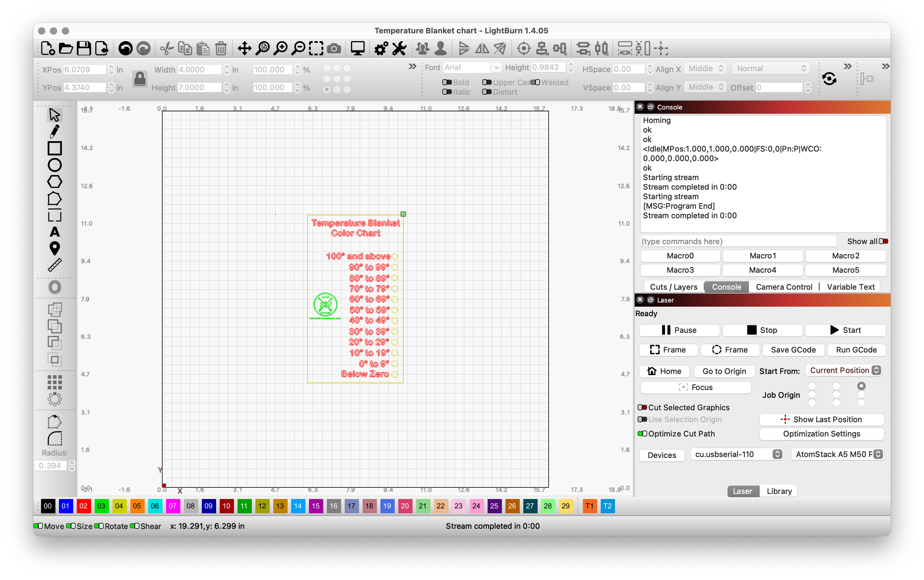Screen dimensions: 924x580
Task: Open a file with the folder icon
Action: click(x=65, y=49)
